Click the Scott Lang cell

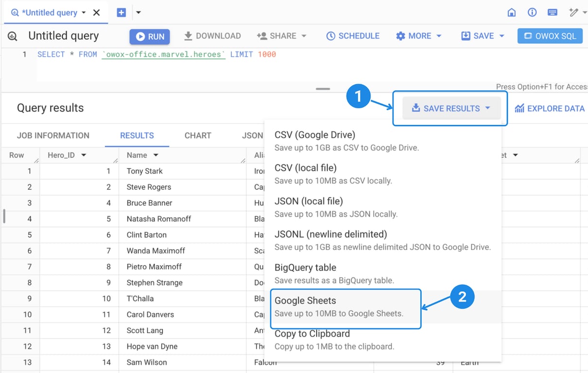(182, 330)
